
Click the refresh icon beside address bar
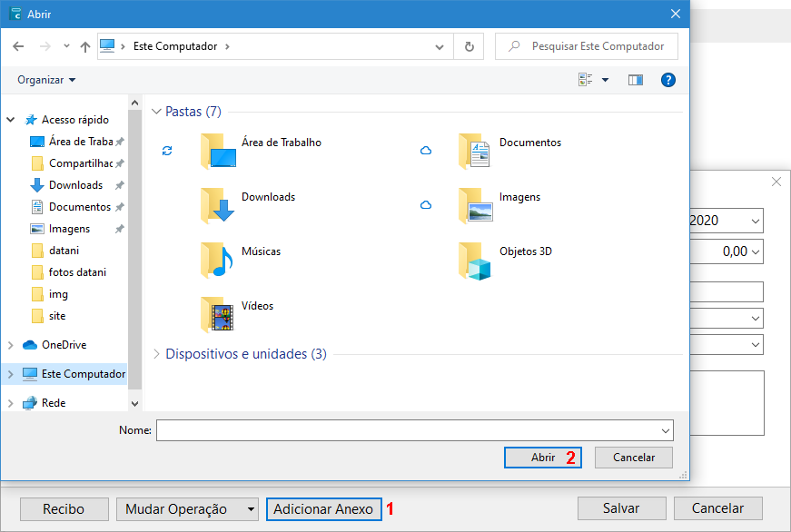coord(469,46)
